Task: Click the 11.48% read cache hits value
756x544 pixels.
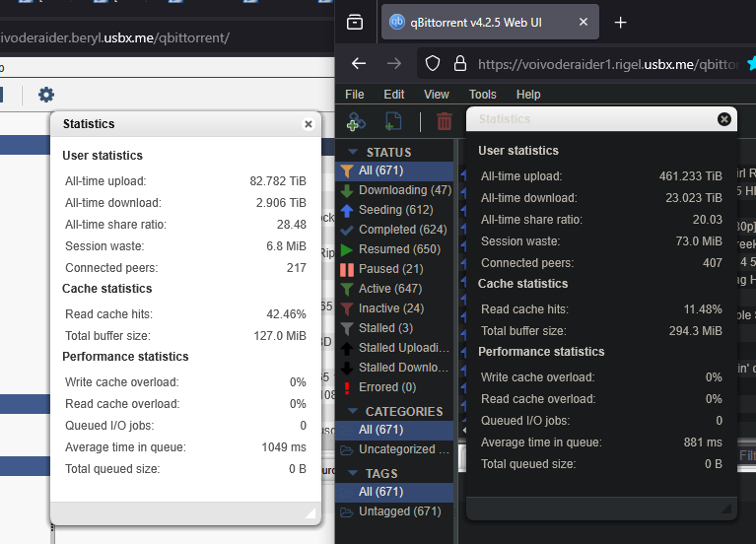Action: click(x=703, y=309)
